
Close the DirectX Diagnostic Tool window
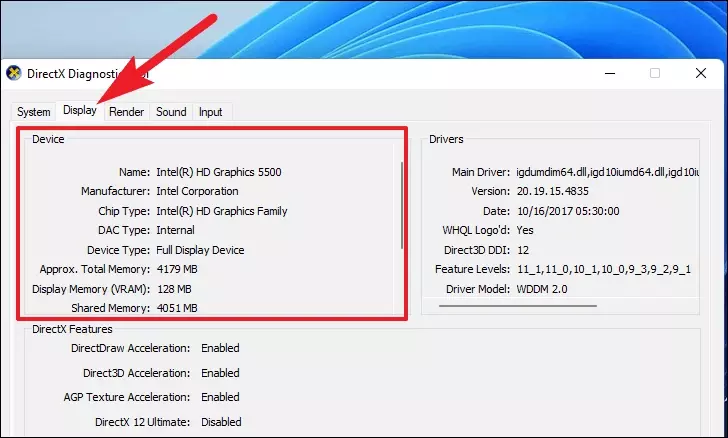pos(701,73)
